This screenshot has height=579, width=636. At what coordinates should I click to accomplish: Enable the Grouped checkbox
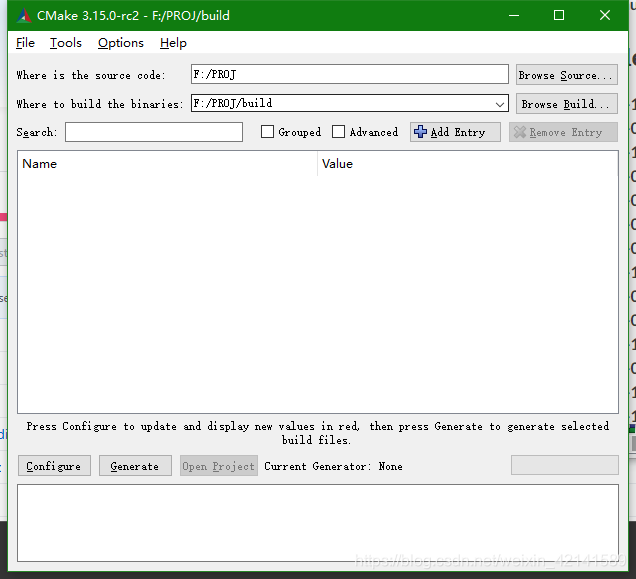pyautogui.click(x=267, y=131)
